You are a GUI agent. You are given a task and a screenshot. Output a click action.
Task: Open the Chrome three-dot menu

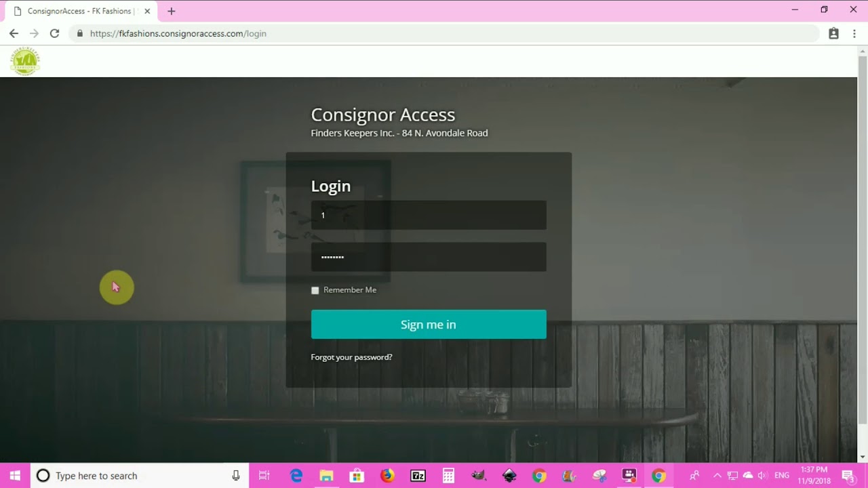pyautogui.click(x=854, y=33)
